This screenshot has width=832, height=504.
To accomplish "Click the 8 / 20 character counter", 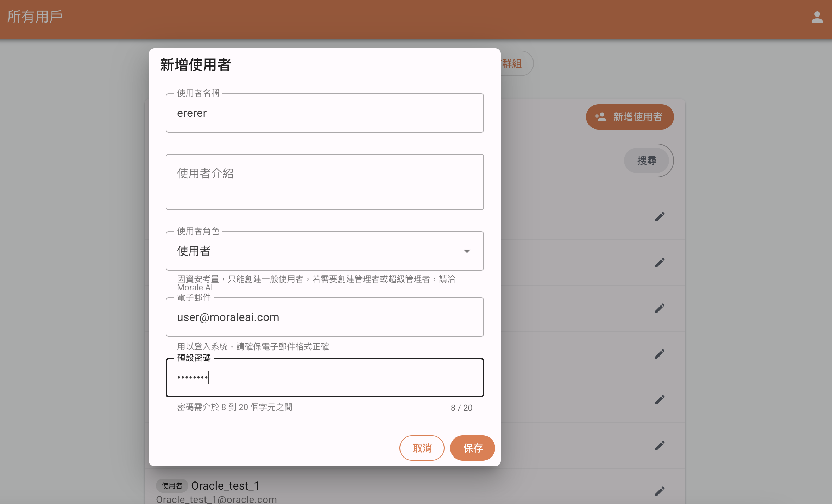I will [x=461, y=408].
